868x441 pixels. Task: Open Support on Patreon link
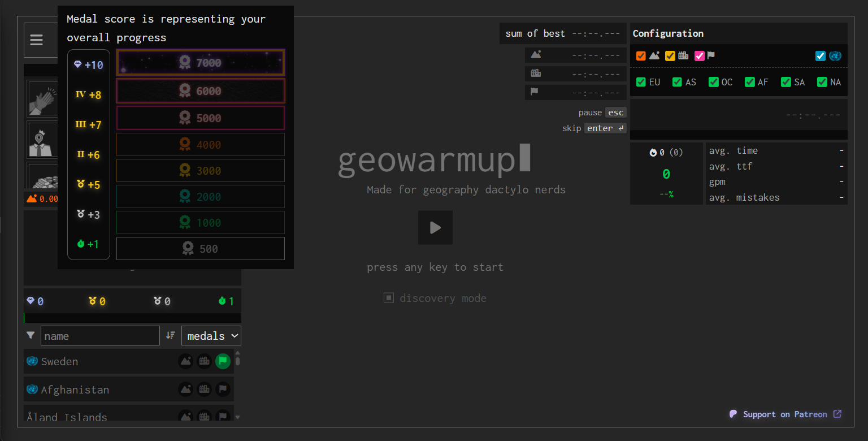tap(785, 414)
